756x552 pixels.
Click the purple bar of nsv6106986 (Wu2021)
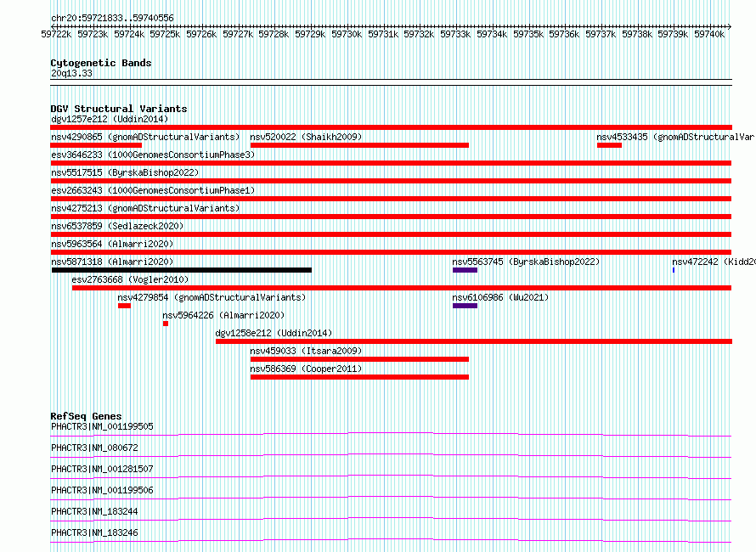(x=465, y=306)
